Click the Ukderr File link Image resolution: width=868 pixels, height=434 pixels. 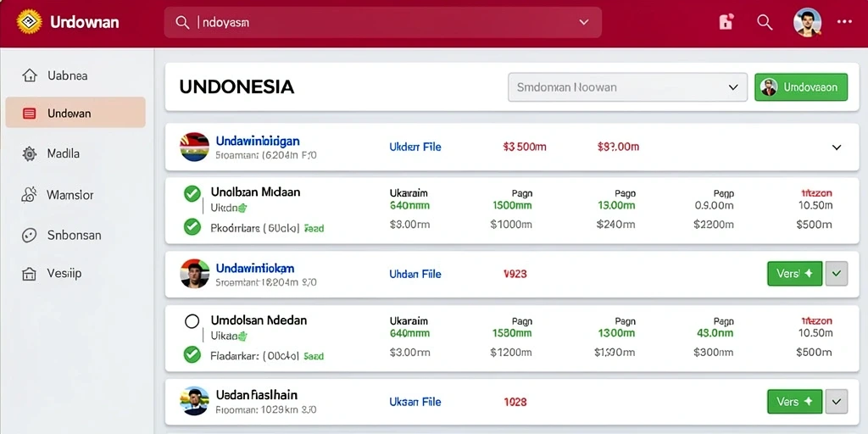[x=415, y=147]
